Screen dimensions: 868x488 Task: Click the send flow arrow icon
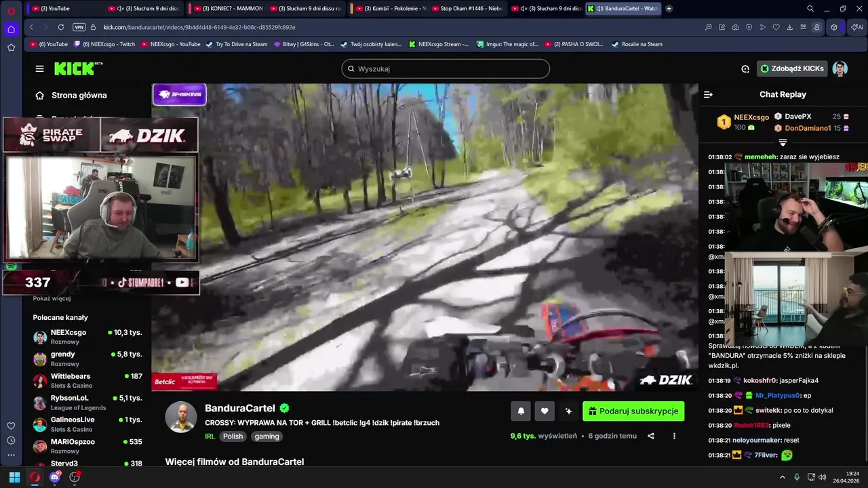(763, 27)
